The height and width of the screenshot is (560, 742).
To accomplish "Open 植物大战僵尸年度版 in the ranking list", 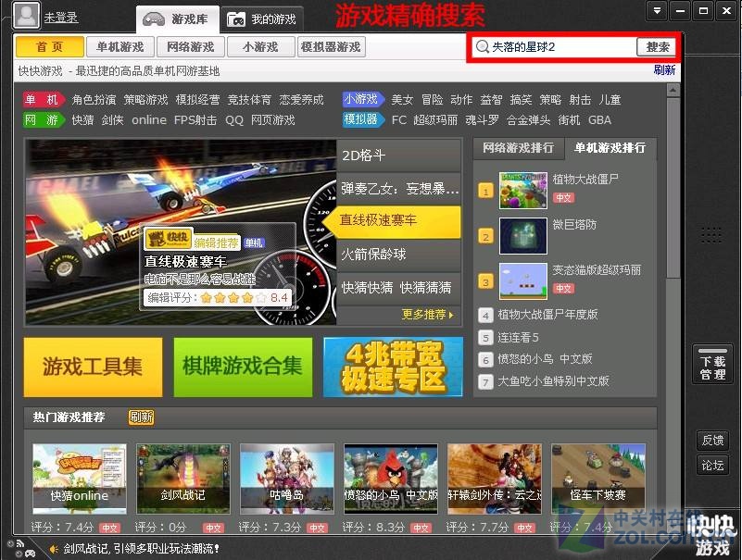I will tap(547, 315).
